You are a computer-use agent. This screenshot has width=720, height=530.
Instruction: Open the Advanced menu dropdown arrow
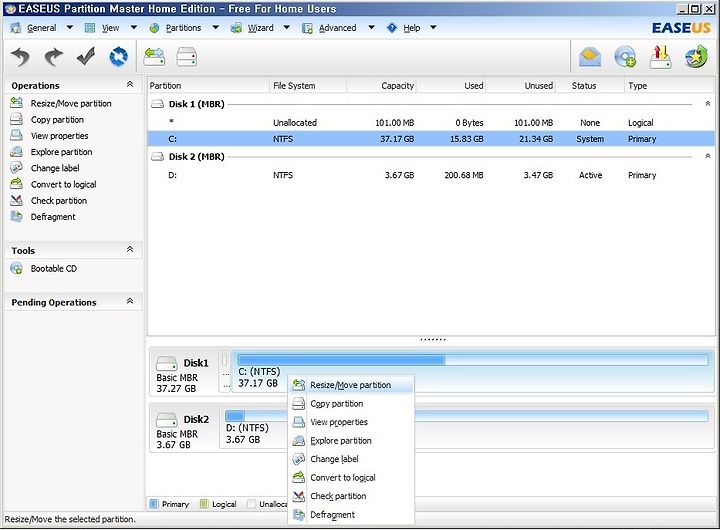(x=371, y=28)
